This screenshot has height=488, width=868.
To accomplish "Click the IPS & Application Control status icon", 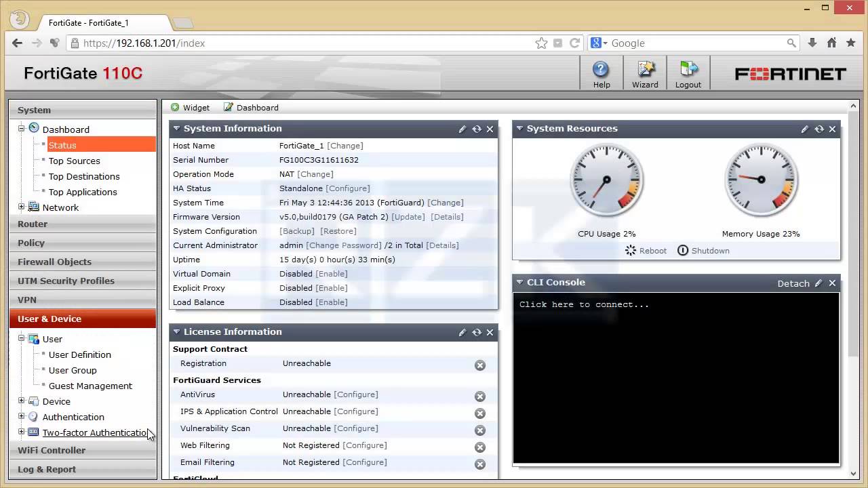I will [x=480, y=413].
